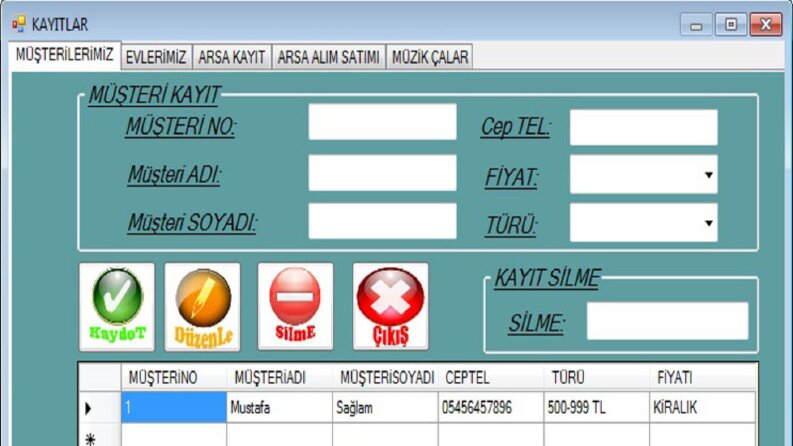Screen dimensions: 793x446
Task: Focus the SİLME input field
Action: [667, 321]
